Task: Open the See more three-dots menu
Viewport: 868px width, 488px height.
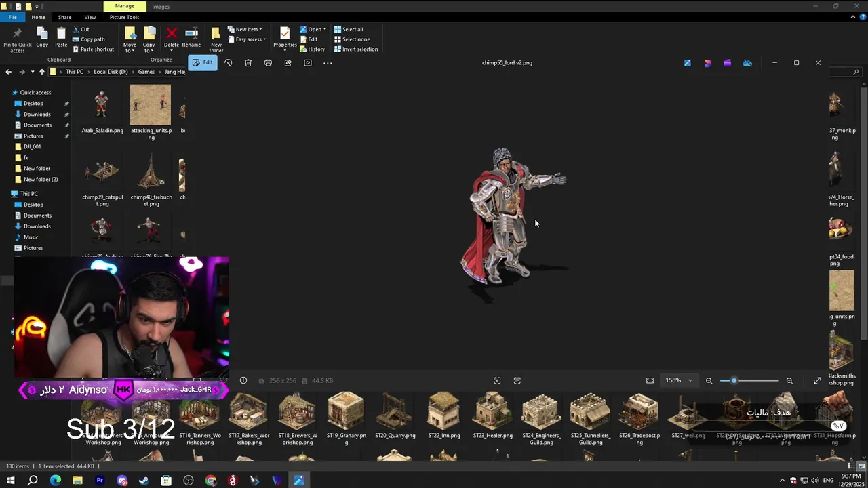Action: tap(328, 63)
